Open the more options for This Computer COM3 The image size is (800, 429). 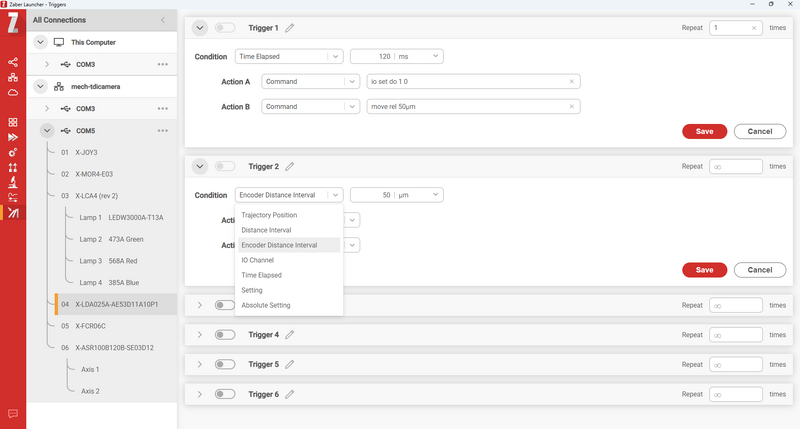tap(163, 64)
